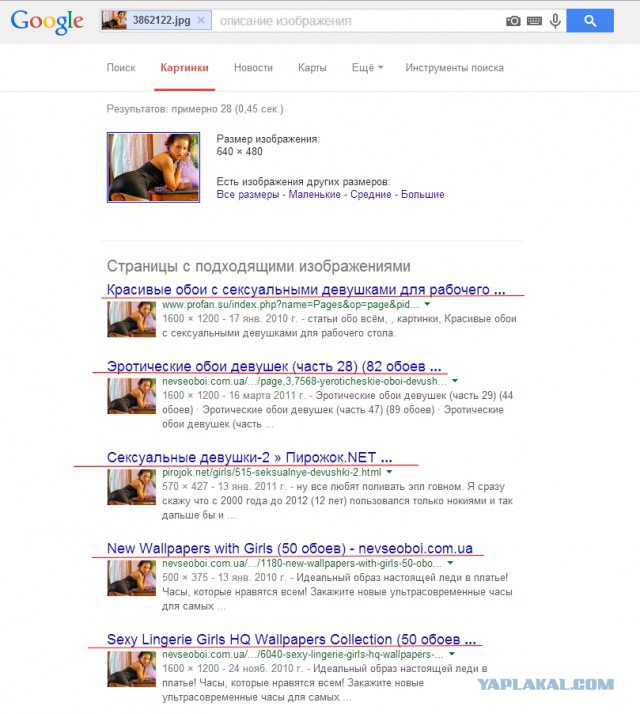Click 'Есть изображения других размеров:' label
This screenshot has height=714, width=640.
303,182
